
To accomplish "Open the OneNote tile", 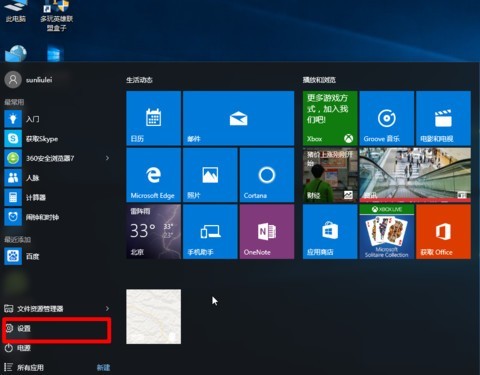I will tap(267, 232).
